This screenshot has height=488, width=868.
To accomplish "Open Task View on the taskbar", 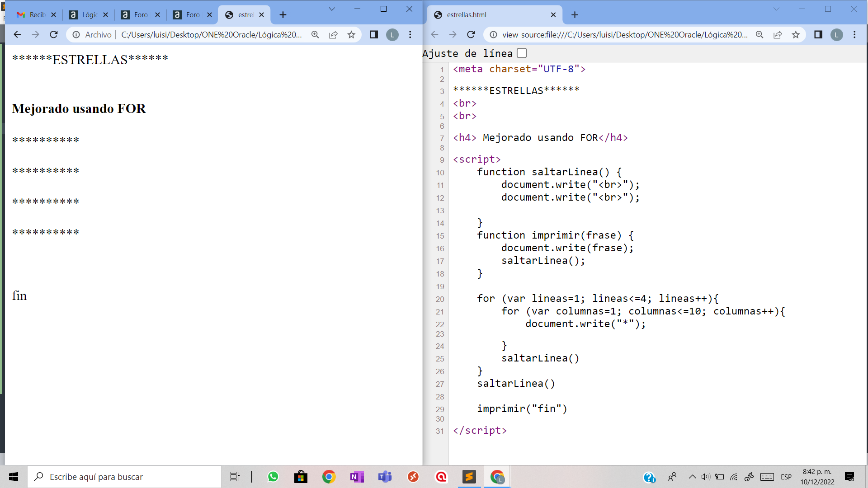I will click(x=235, y=477).
